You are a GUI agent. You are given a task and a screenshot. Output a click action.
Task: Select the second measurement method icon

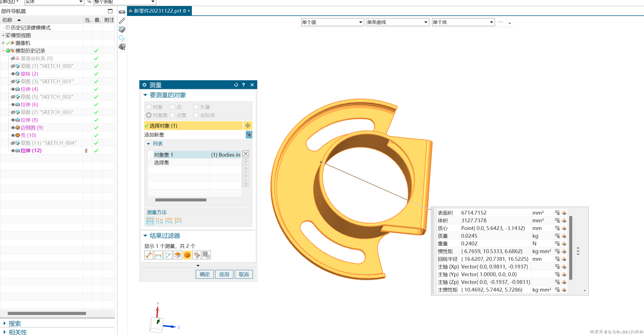click(159, 221)
